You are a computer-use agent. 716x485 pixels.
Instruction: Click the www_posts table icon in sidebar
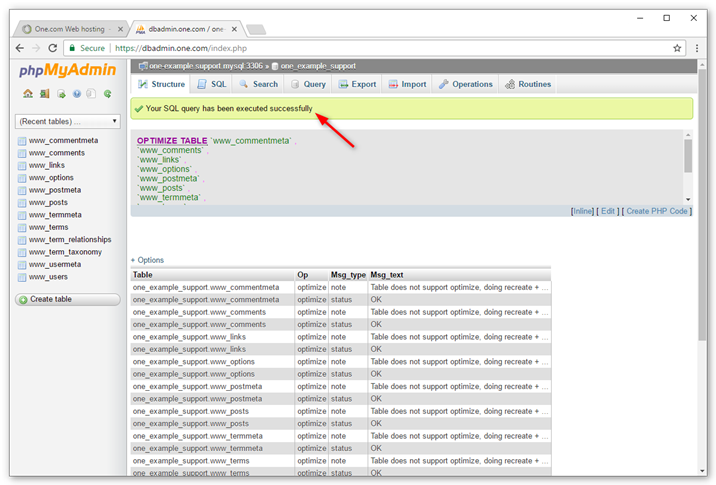pyautogui.click(x=22, y=202)
